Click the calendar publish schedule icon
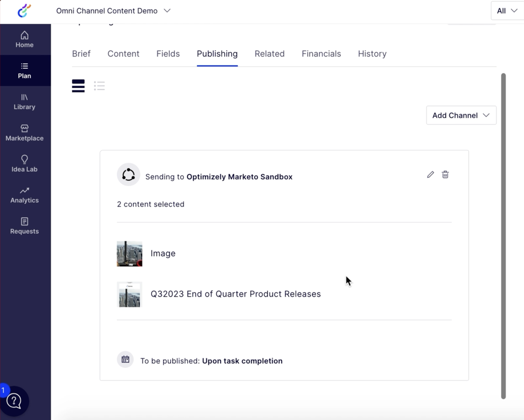This screenshot has width=524, height=420. (x=125, y=359)
